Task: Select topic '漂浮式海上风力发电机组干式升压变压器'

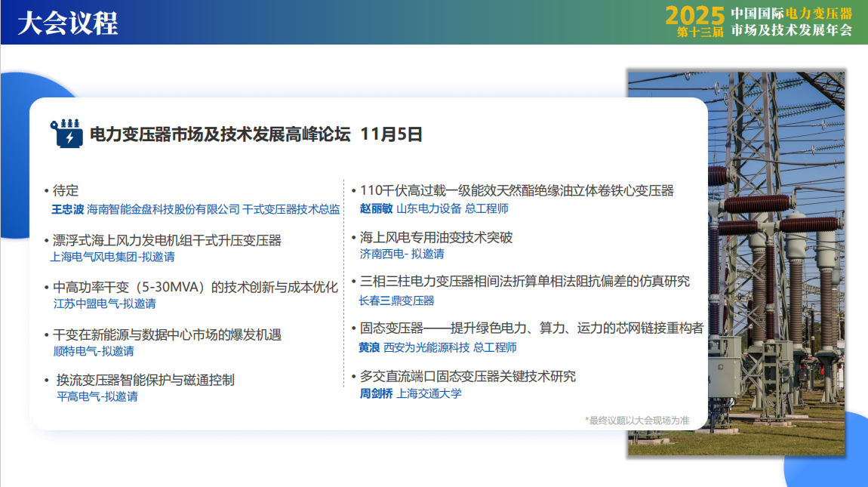Action: click(167, 240)
